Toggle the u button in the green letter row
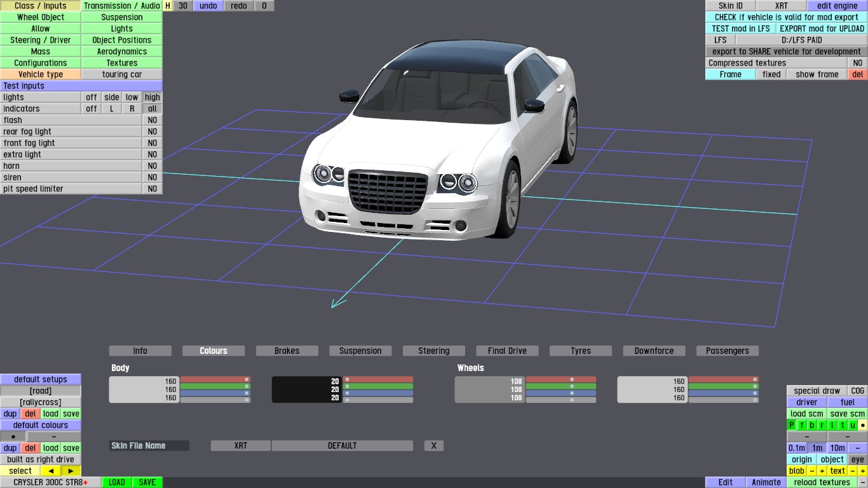 tap(853, 425)
